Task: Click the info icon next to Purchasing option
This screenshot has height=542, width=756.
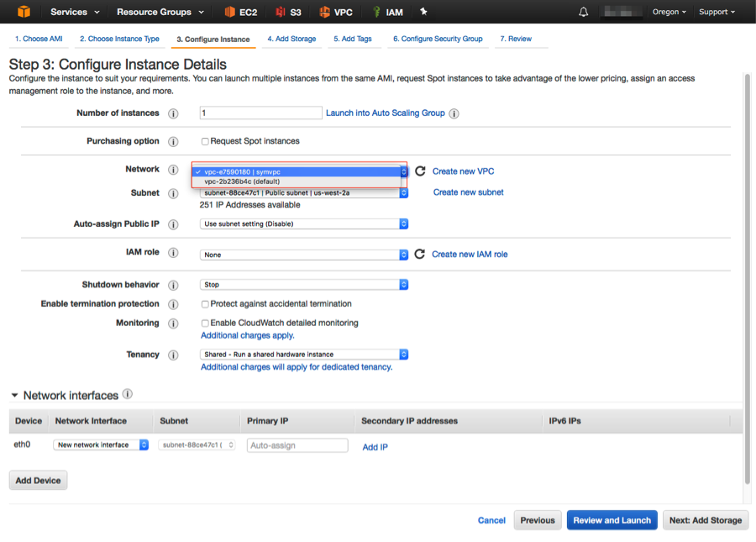Action: pyautogui.click(x=173, y=141)
